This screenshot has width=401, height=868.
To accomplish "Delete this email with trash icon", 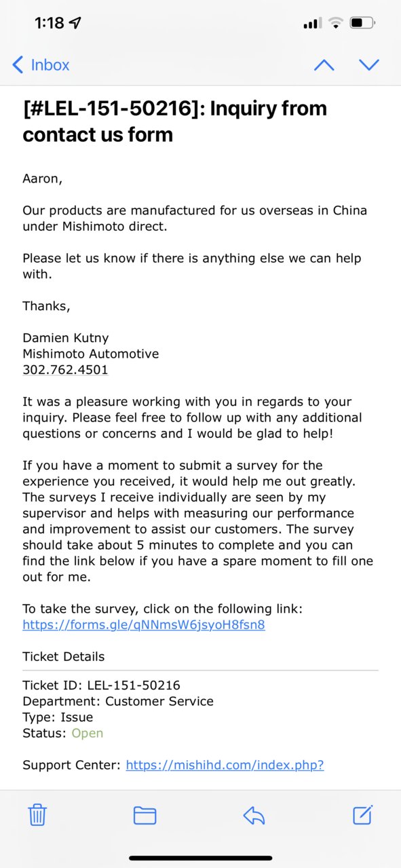I will (37, 814).
